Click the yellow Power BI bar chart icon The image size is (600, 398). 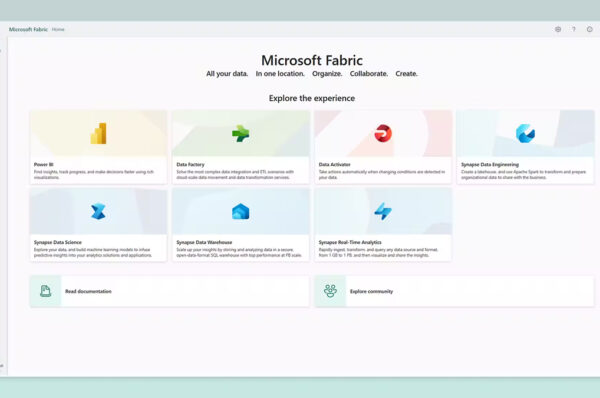pyautogui.click(x=98, y=133)
